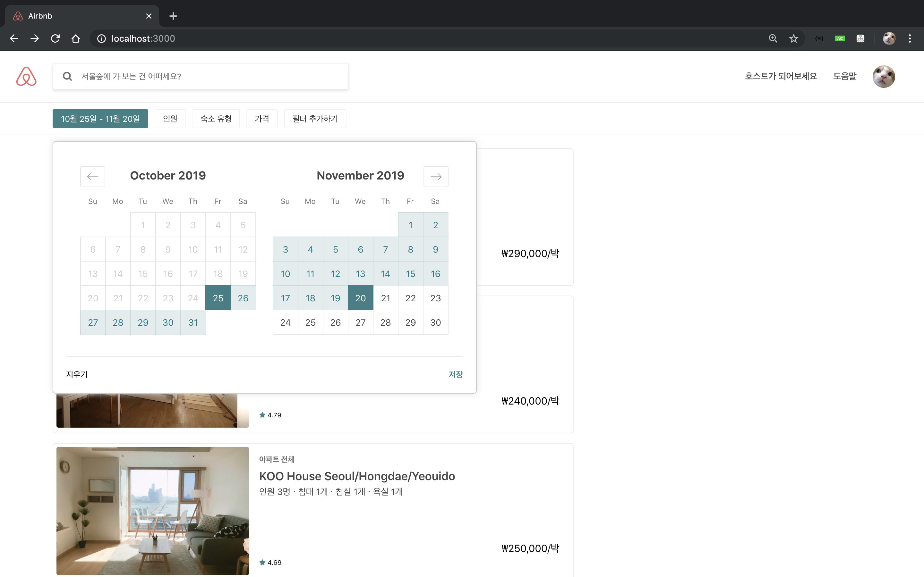Open Chrome three-dot menu
Image resolution: width=924 pixels, height=577 pixels.
pyautogui.click(x=910, y=38)
